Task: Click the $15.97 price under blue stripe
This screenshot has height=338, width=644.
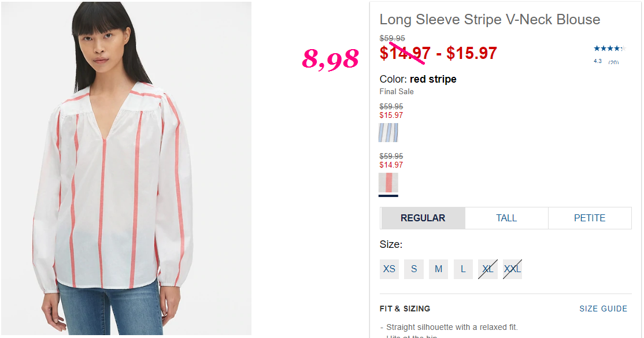Action: pyautogui.click(x=391, y=116)
